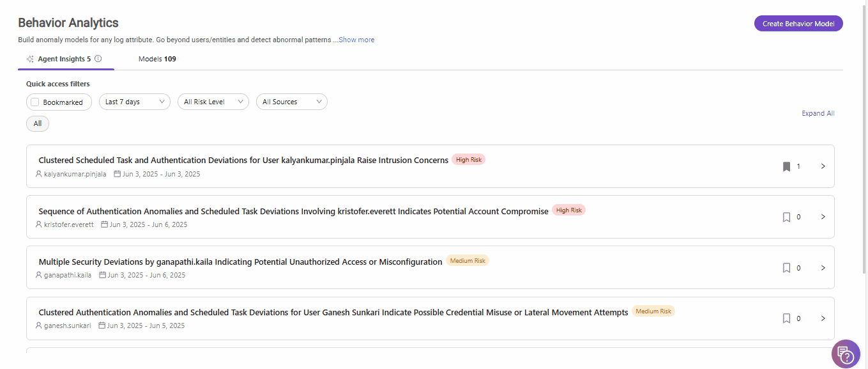This screenshot has width=868, height=369.
Task: Open the Last 7 days dropdown
Action: [134, 102]
